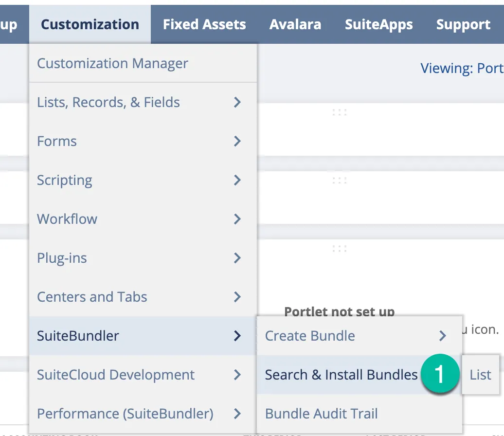The width and height of the screenshot is (504, 436).
Task: Expand the SuiteCloud Development chevron
Action: (237, 375)
